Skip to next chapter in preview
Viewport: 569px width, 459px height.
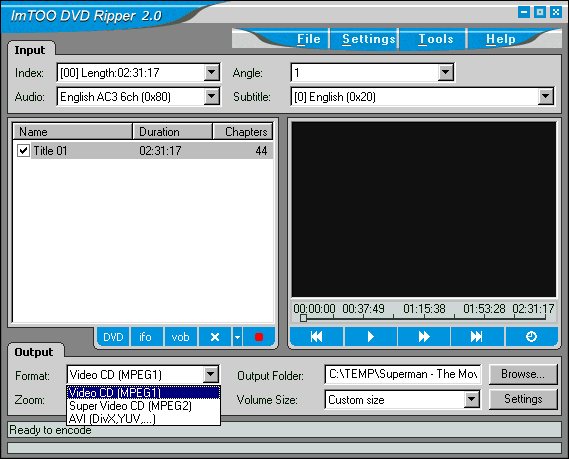[x=477, y=337]
